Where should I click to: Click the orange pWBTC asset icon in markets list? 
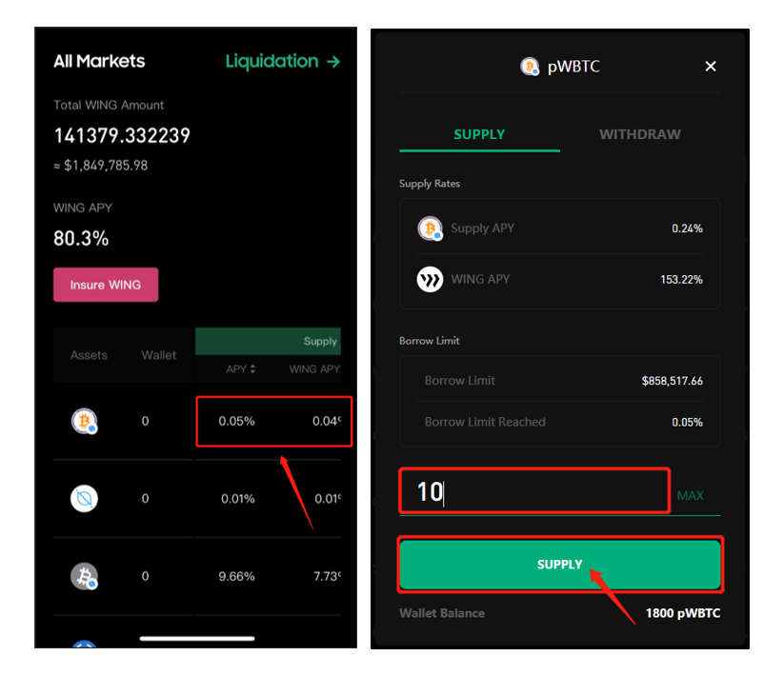[x=86, y=421]
